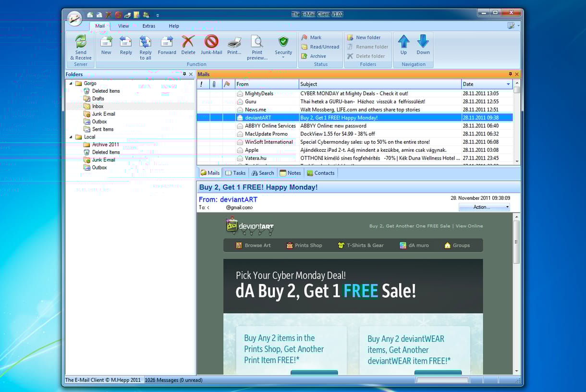Screen dimensions: 586x392
Task: Collapse the Local folder tree node
Action: (x=71, y=137)
